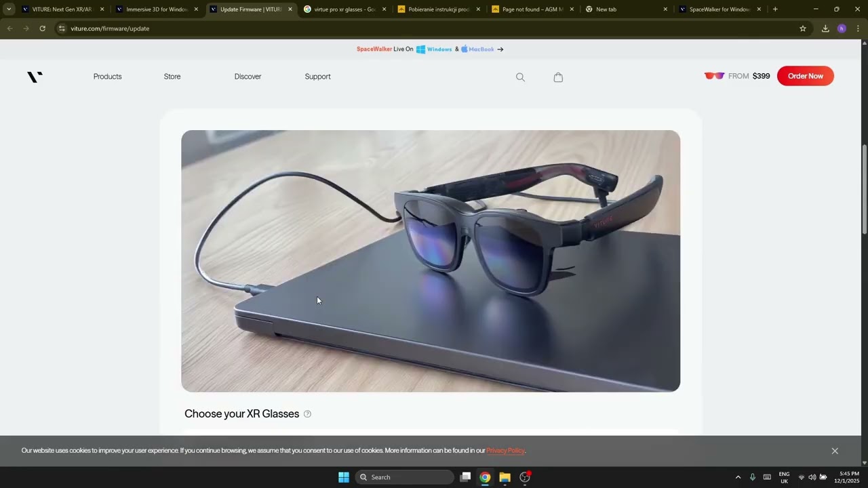Viewport: 868px width, 488px height.
Task: Close the Update Firmware tab
Action: click(x=290, y=9)
